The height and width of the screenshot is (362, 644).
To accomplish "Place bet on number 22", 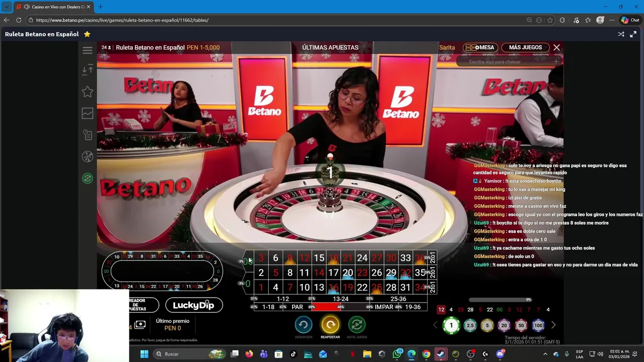I will (x=362, y=287).
